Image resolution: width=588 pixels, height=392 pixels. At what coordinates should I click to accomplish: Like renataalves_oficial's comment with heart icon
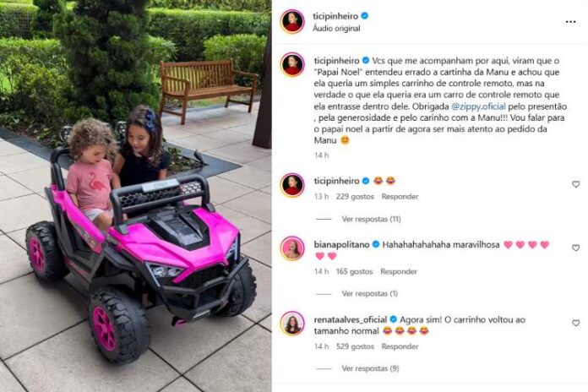coord(575,323)
